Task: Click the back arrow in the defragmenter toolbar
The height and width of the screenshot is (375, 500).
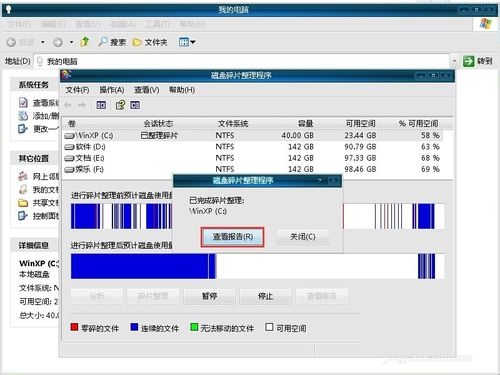Action: coord(68,105)
